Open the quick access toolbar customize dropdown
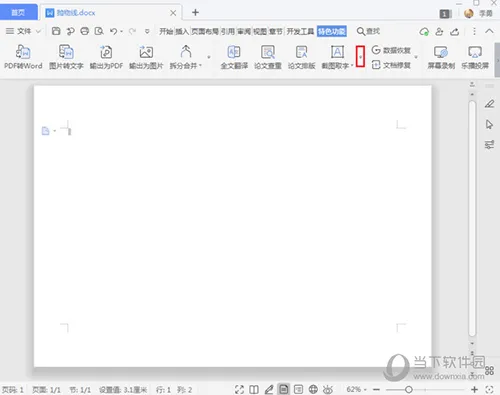 click(147, 32)
